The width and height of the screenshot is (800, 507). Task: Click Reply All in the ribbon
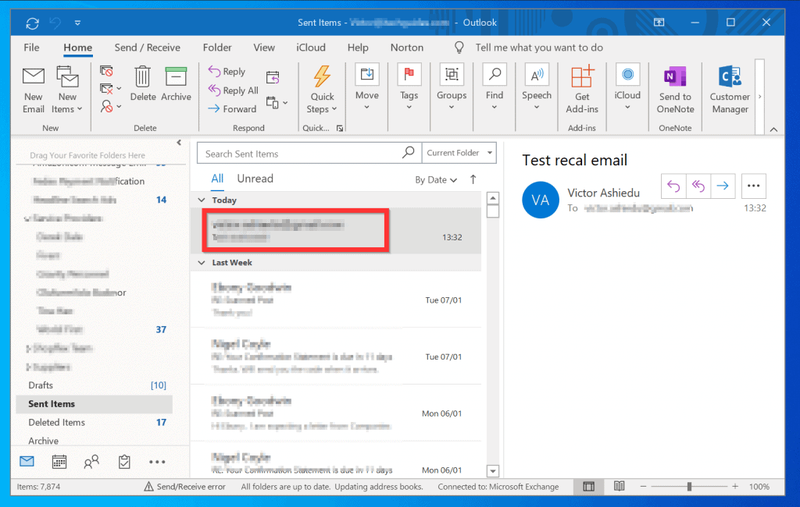click(x=233, y=90)
